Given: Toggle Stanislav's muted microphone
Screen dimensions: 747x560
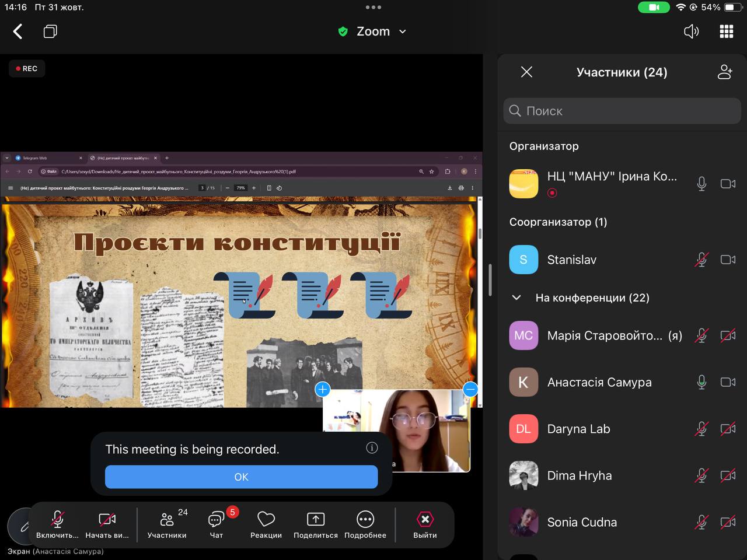Looking at the screenshot, I should pyautogui.click(x=701, y=260).
